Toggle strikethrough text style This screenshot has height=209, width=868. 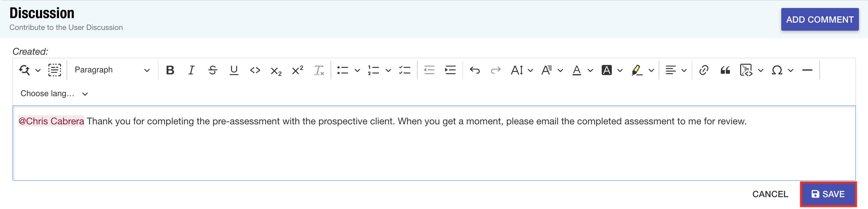212,70
